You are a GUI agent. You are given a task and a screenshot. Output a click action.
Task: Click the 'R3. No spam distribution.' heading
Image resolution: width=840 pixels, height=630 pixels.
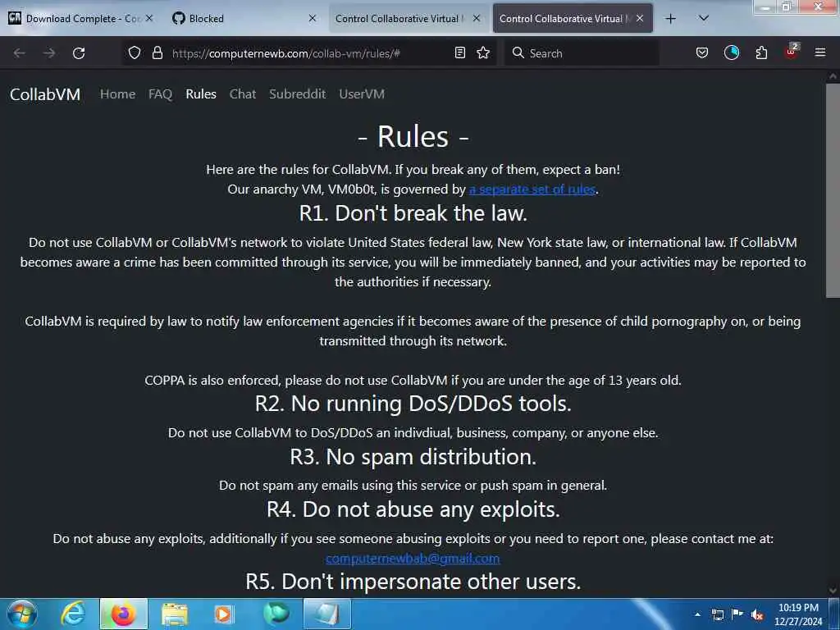tap(413, 457)
